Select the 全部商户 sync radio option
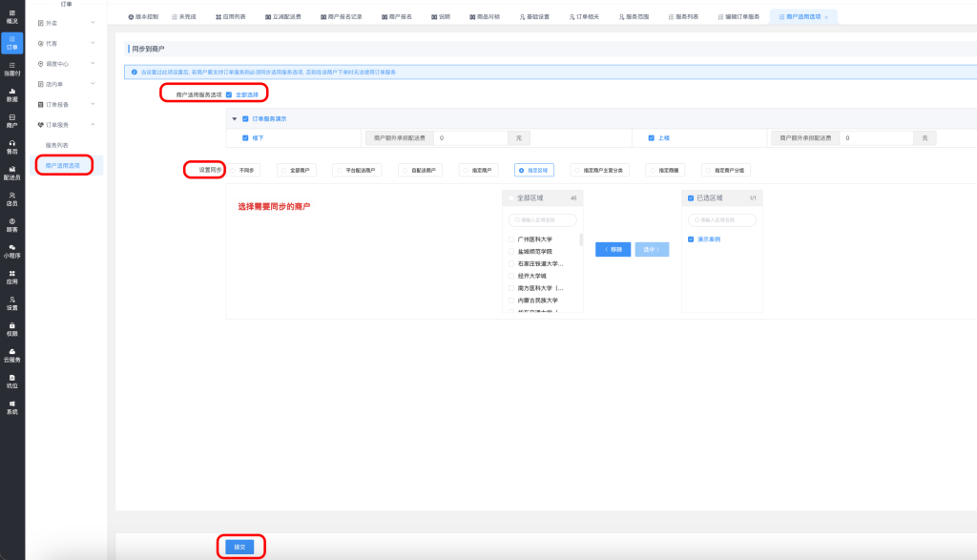977x560 pixels. tap(297, 170)
